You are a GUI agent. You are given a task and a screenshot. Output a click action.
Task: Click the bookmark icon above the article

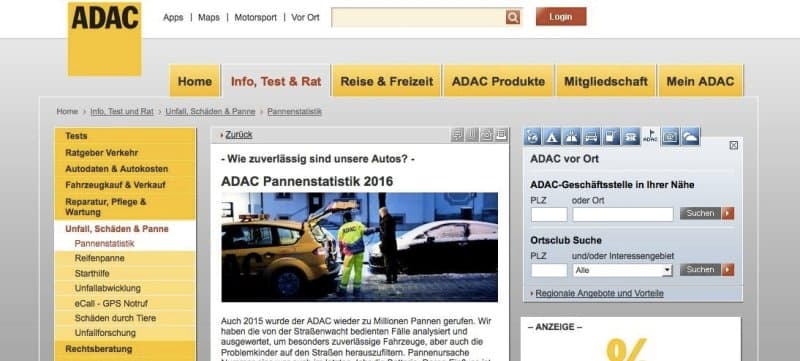tap(472, 135)
